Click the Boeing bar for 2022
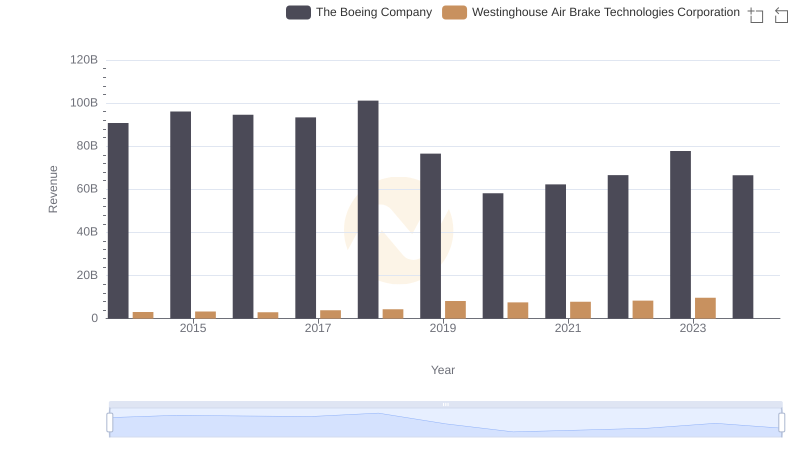The image size is (800, 461). click(x=618, y=246)
